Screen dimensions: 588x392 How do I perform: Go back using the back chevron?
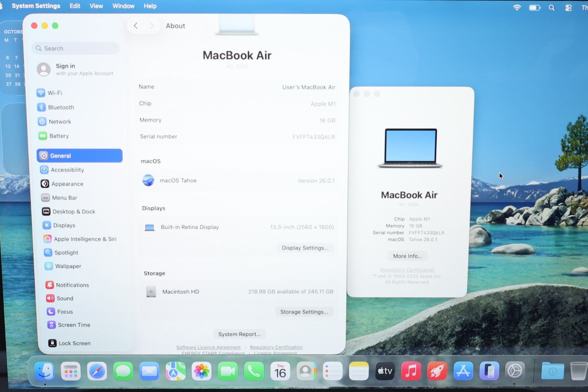pos(136,26)
